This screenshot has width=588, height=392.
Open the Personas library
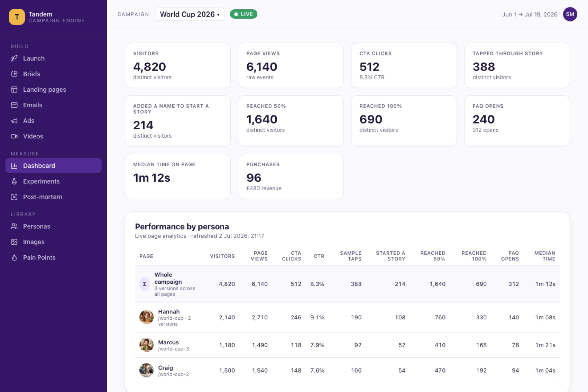54,226
